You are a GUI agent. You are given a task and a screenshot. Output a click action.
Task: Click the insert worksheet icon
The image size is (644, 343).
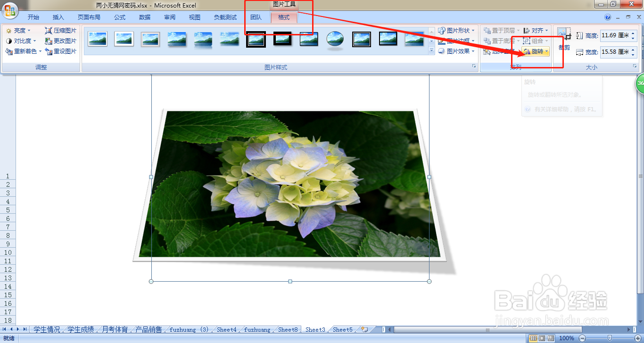(x=364, y=329)
